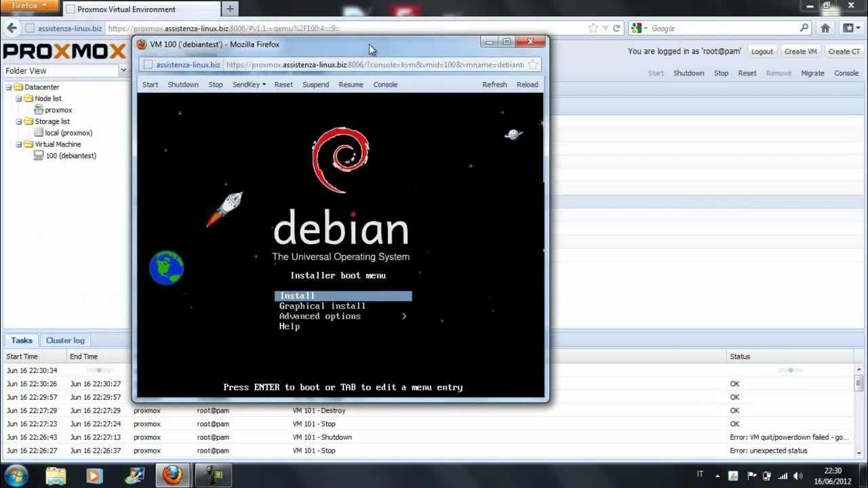The height and width of the screenshot is (488, 868).
Task: Open the URL history dropdown arrow in the main address bar
Action: point(606,28)
